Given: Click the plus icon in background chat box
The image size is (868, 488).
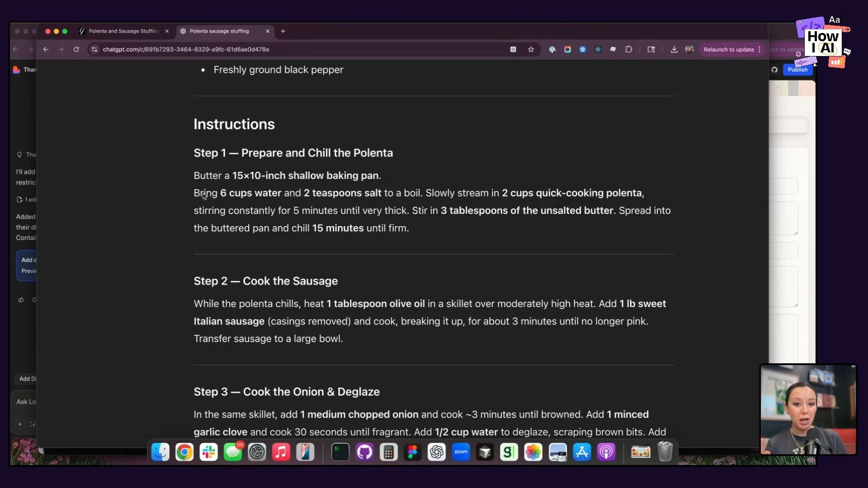Looking at the screenshot, I should click(20, 424).
